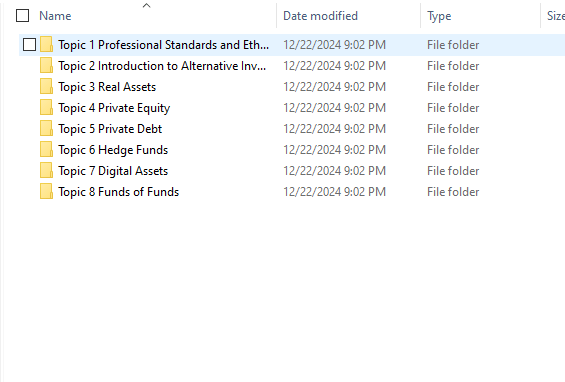
Task: Select the Topic 4 Private Equity name text
Action: point(114,108)
